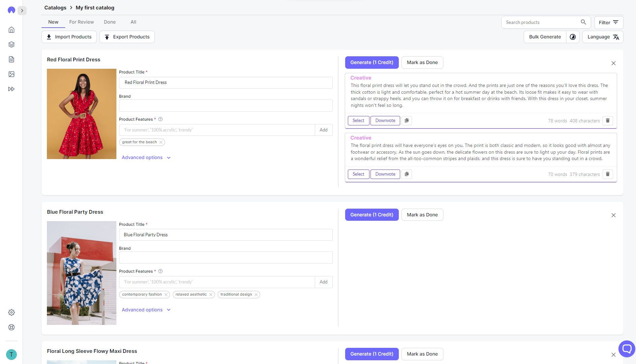Generate description for Blue Floral Party Dress
636x364 pixels.
click(x=372, y=215)
